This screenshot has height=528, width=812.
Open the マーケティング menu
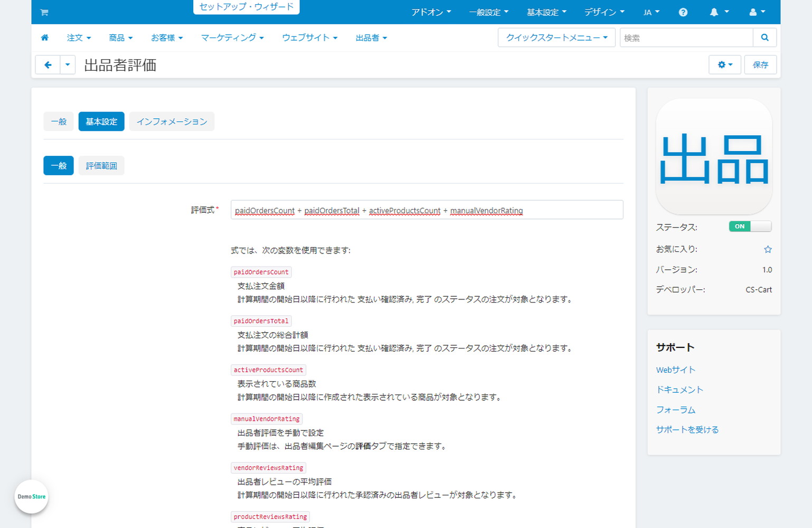pos(232,37)
